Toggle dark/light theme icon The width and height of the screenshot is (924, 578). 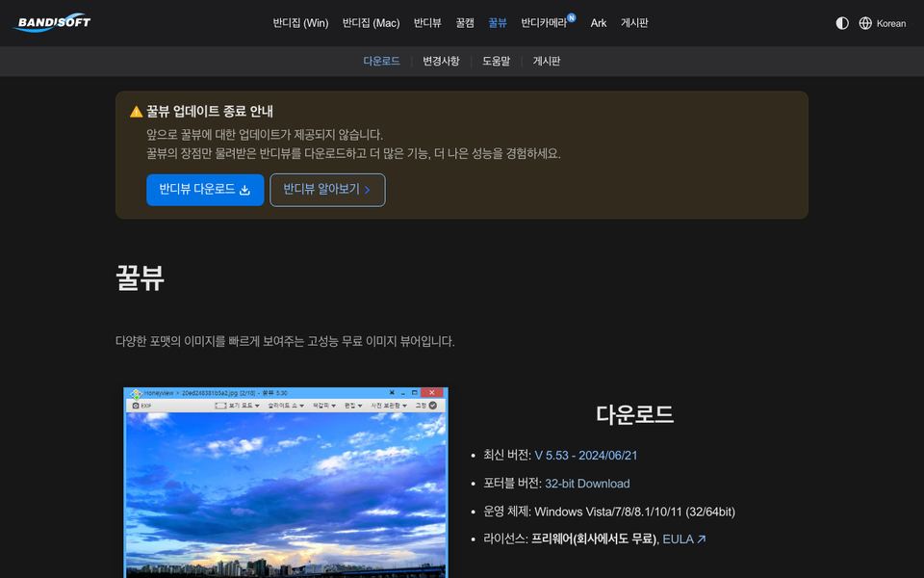point(842,23)
